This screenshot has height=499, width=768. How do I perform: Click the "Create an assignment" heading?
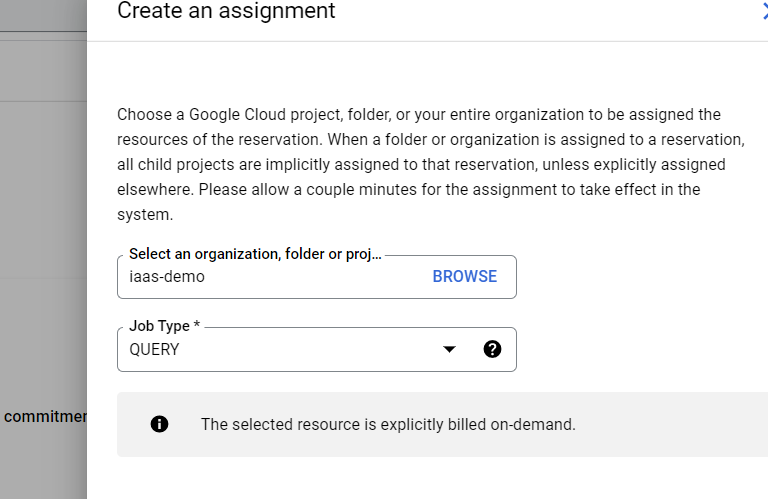(226, 12)
